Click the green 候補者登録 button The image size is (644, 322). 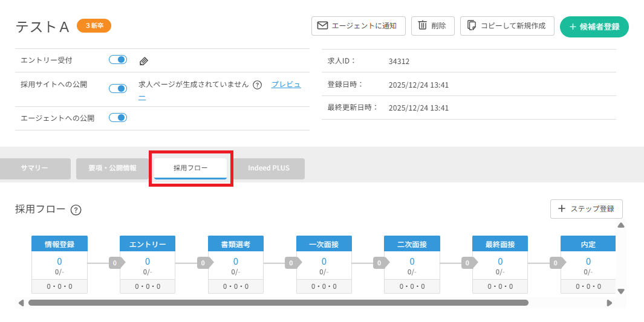click(594, 27)
